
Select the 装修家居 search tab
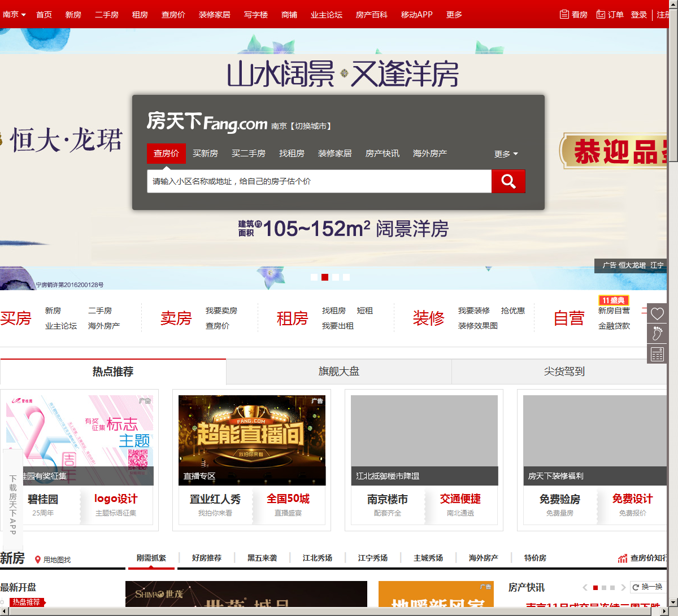pyautogui.click(x=334, y=154)
